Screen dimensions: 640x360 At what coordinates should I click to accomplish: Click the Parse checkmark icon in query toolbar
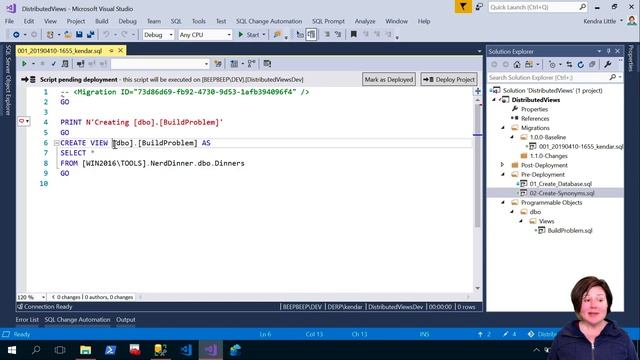53,64
